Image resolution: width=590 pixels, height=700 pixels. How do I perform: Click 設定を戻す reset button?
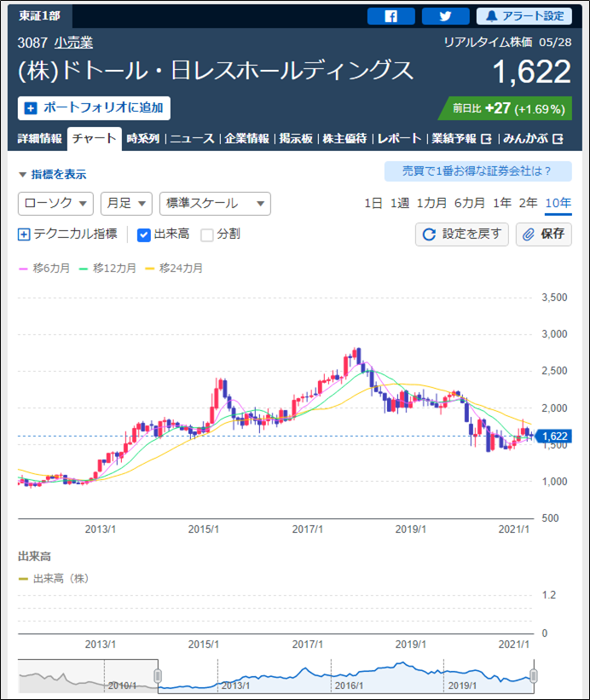(462, 234)
